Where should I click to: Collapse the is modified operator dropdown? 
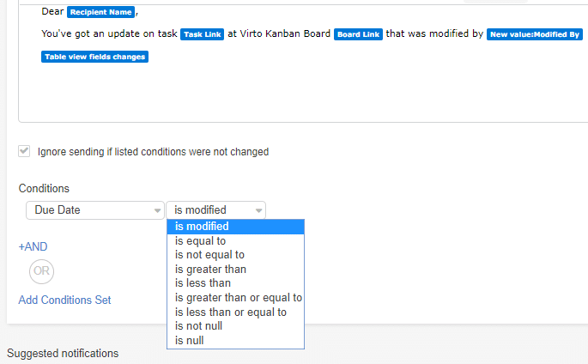(x=216, y=210)
